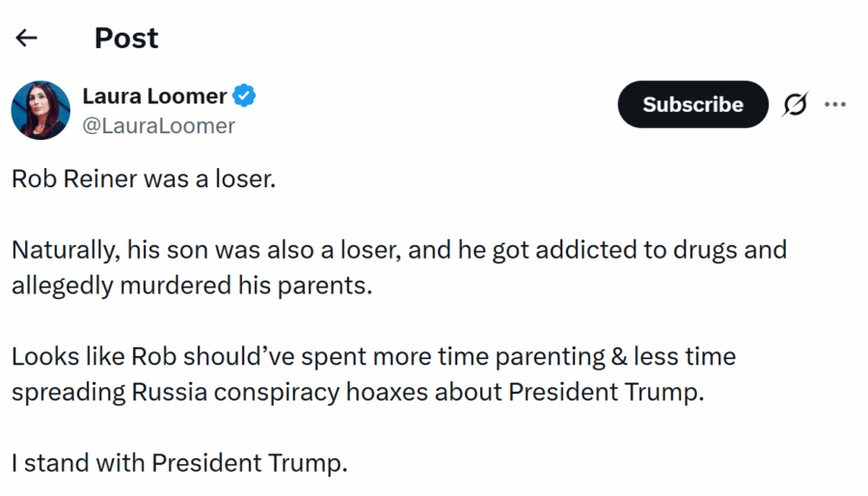The image size is (868, 496).
Task: Click the line "I stand with President Trump."
Action: tap(179, 462)
